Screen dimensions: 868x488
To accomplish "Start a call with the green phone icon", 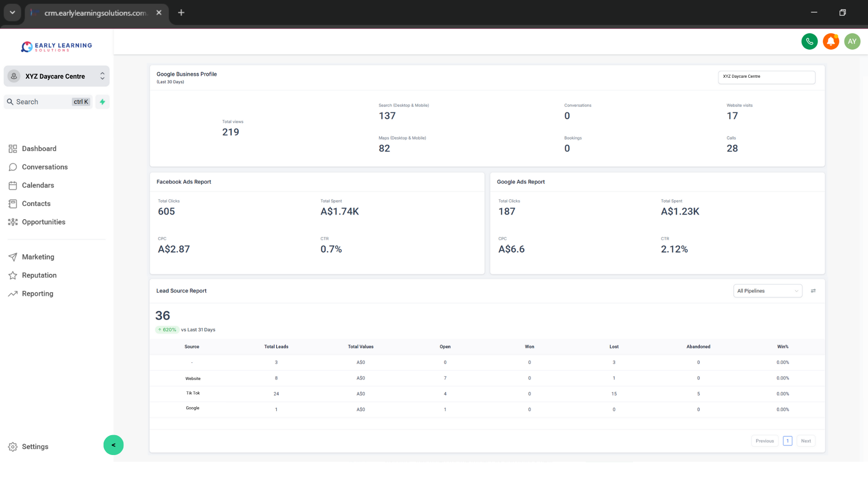I will pyautogui.click(x=810, y=41).
